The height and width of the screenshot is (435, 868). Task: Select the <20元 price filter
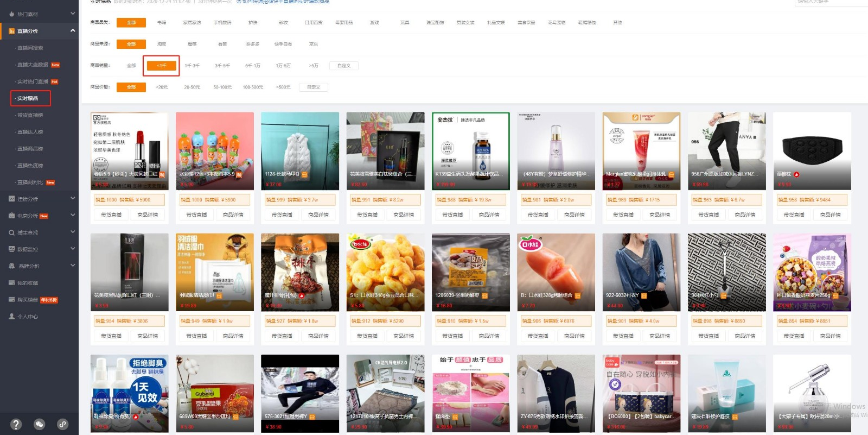162,87
